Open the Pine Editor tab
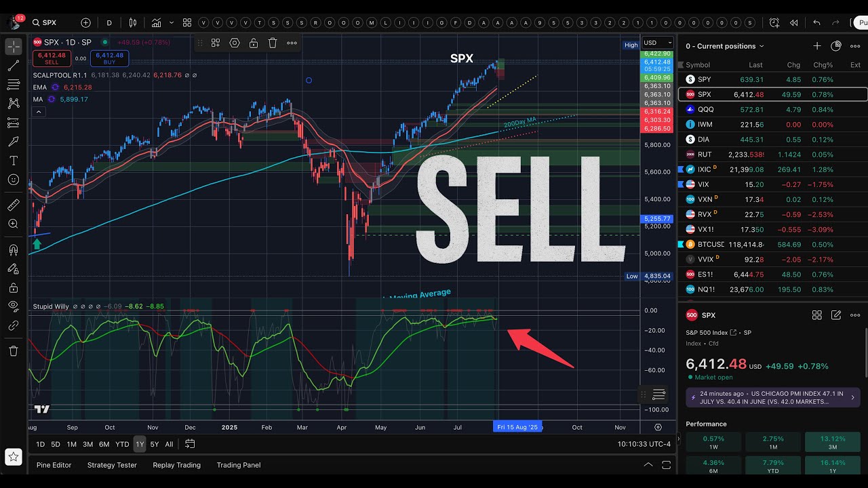The width and height of the screenshot is (868, 488). pyautogui.click(x=54, y=465)
